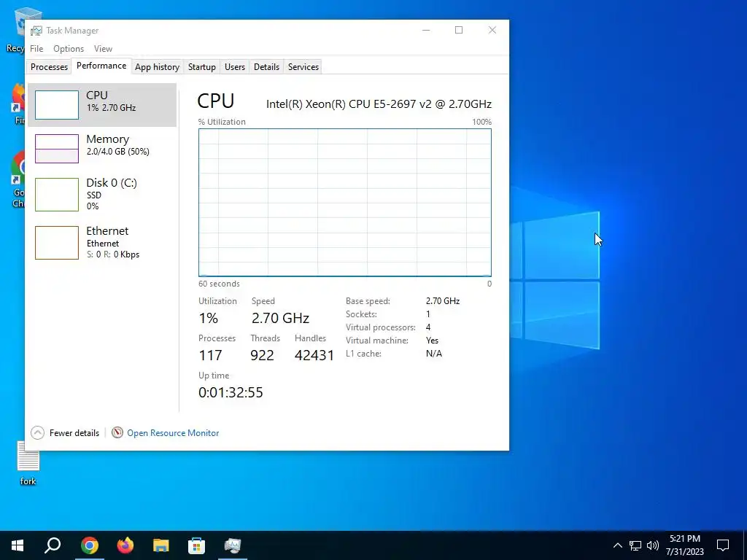Select the CPU mini graph thumbnail
The height and width of the screenshot is (560, 747).
[57, 105]
